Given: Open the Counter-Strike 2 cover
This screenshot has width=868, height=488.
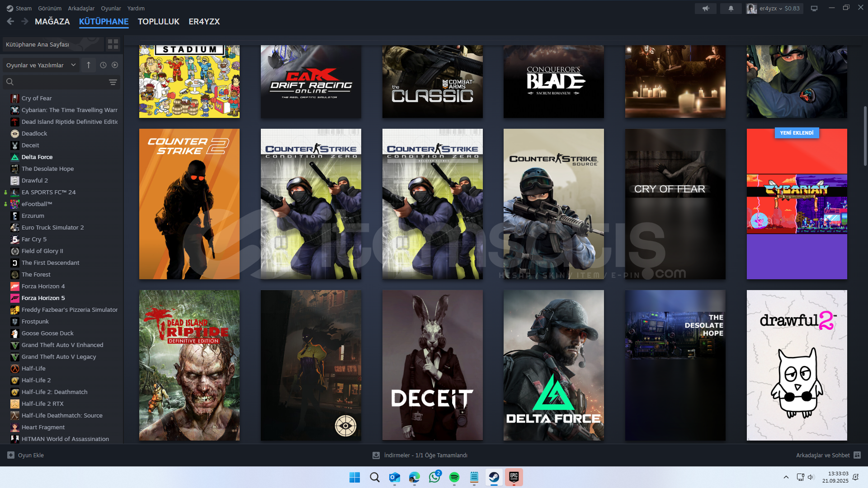Looking at the screenshot, I should point(189,204).
